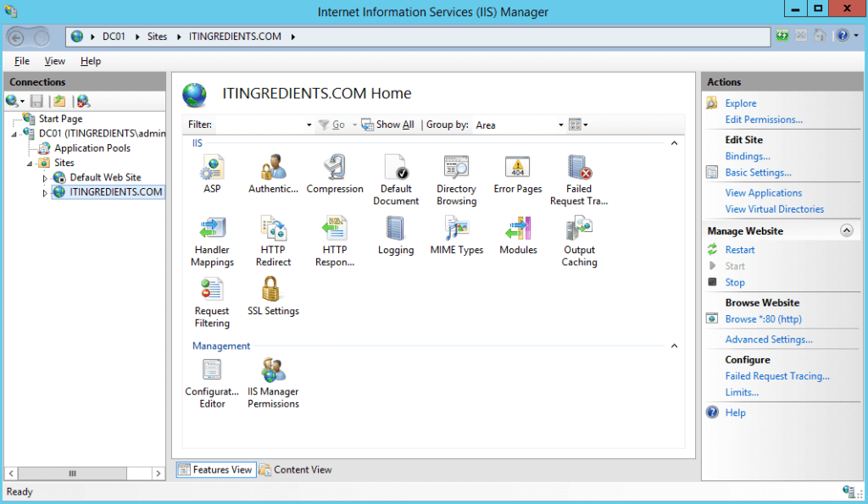Screen dimensions: 868x504
Task: Open Failed Request Tracing Rules icon
Action: click(579, 180)
